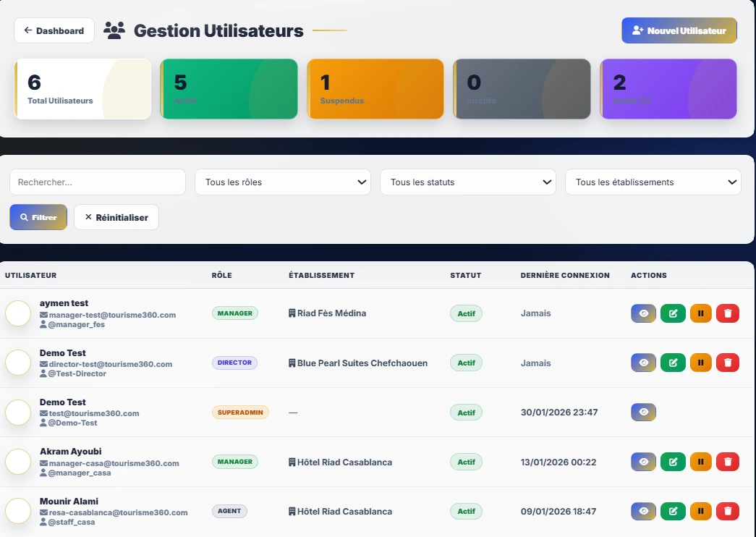The height and width of the screenshot is (537, 756).
Task: Pause the aymen test account
Action: coord(700,313)
